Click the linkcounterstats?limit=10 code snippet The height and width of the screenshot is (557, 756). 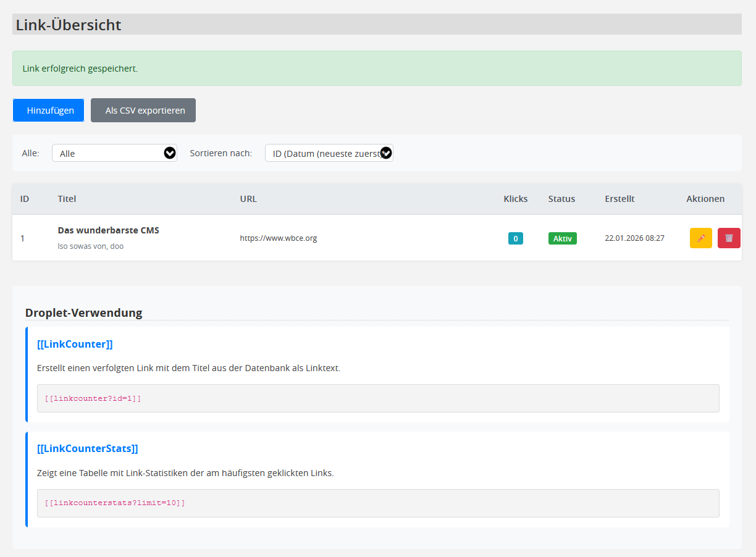[x=115, y=503]
